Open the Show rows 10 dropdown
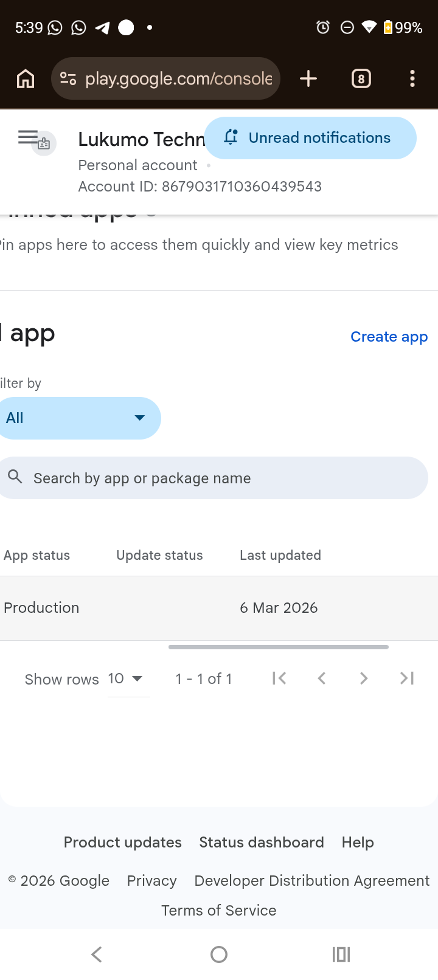Image resolution: width=438 pixels, height=980 pixels. 128,679
